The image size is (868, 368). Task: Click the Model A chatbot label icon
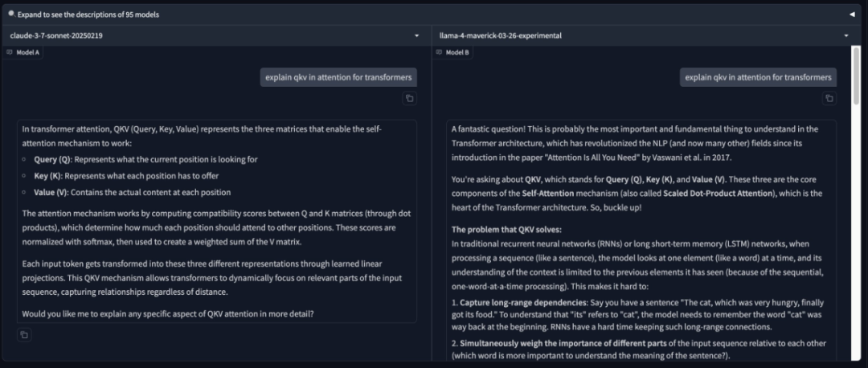(10, 52)
